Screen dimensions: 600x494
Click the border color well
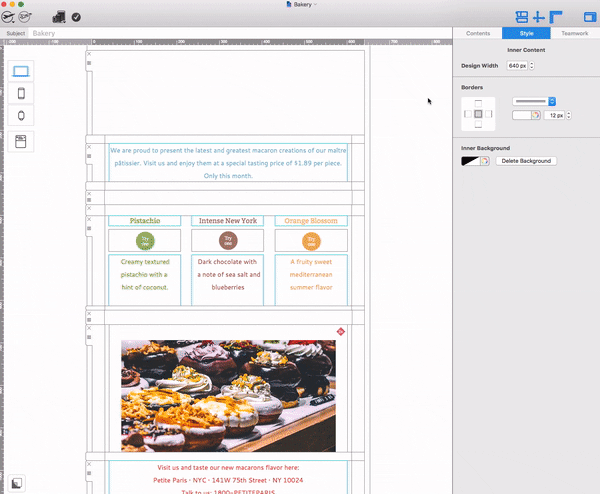click(522, 115)
